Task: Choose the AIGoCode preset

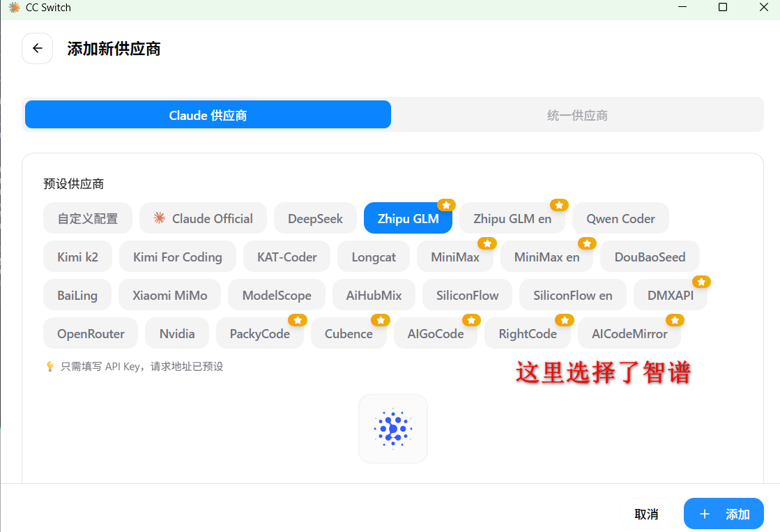Action: (x=435, y=333)
